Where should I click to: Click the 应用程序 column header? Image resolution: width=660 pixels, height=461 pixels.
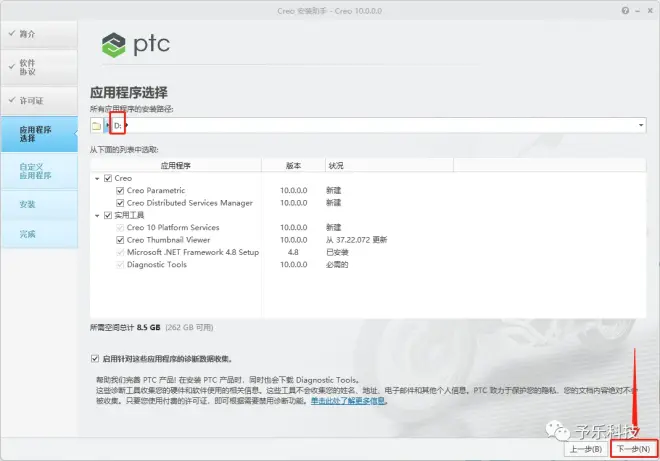pyautogui.click(x=176, y=165)
